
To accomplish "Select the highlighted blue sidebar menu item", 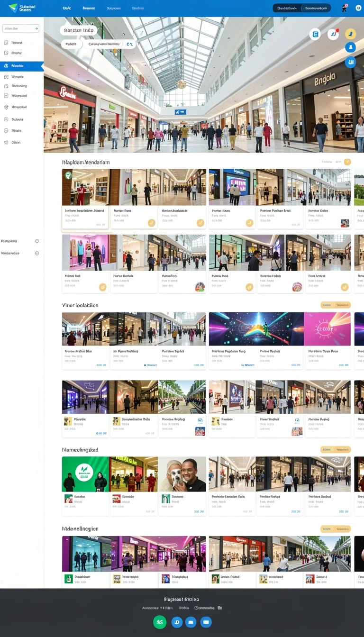I will click(22, 66).
